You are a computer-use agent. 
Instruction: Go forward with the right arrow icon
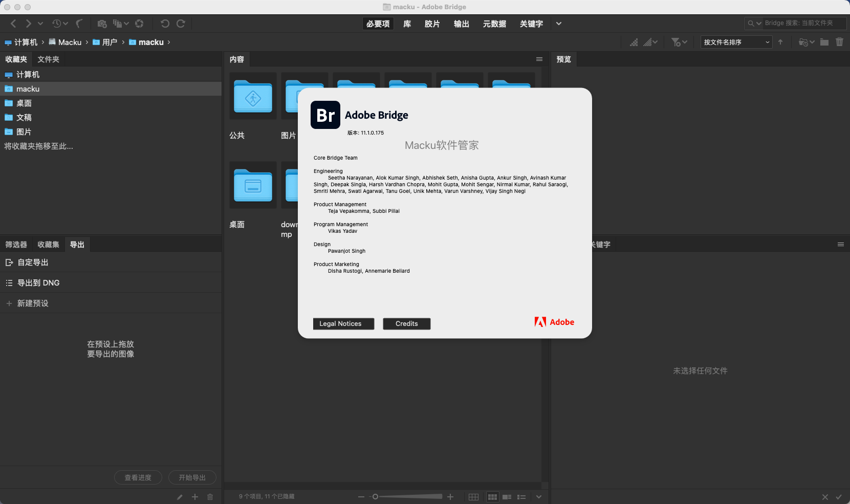(28, 24)
